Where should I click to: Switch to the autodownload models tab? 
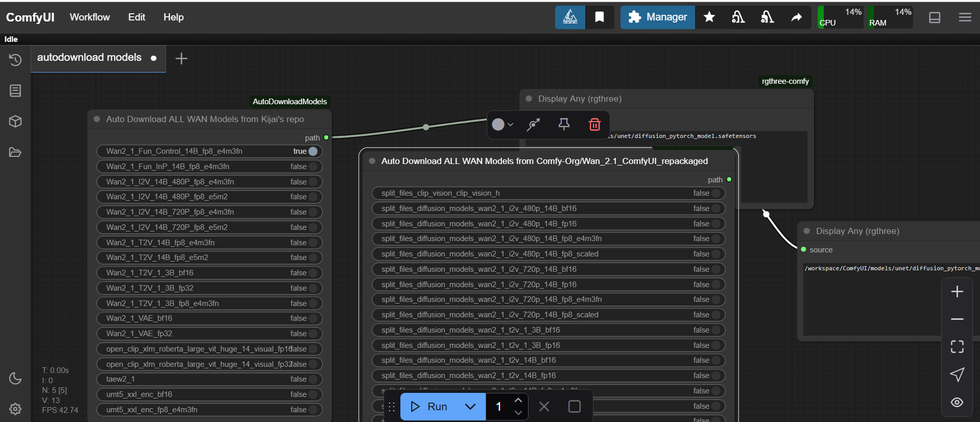(x=89, y=58)
